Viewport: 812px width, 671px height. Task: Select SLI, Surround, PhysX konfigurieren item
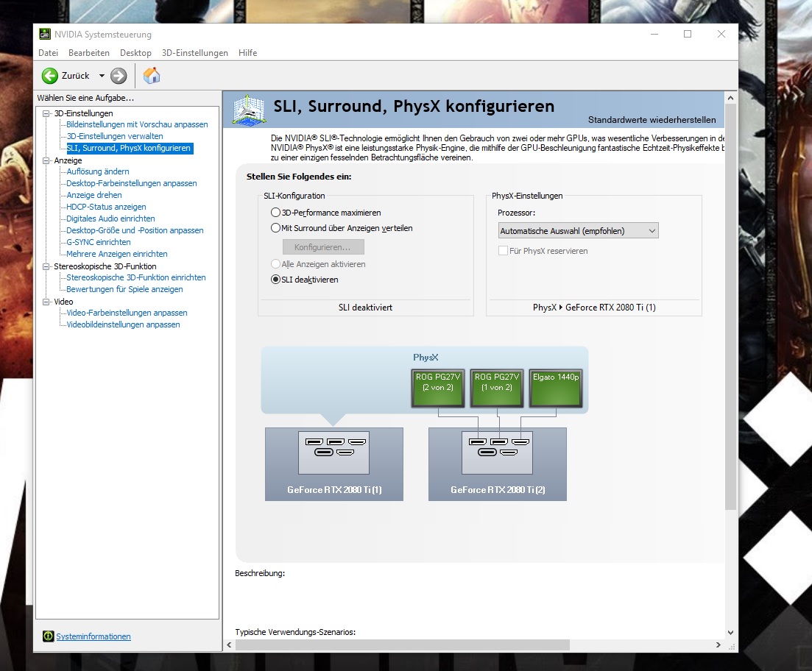pos(128,148)
